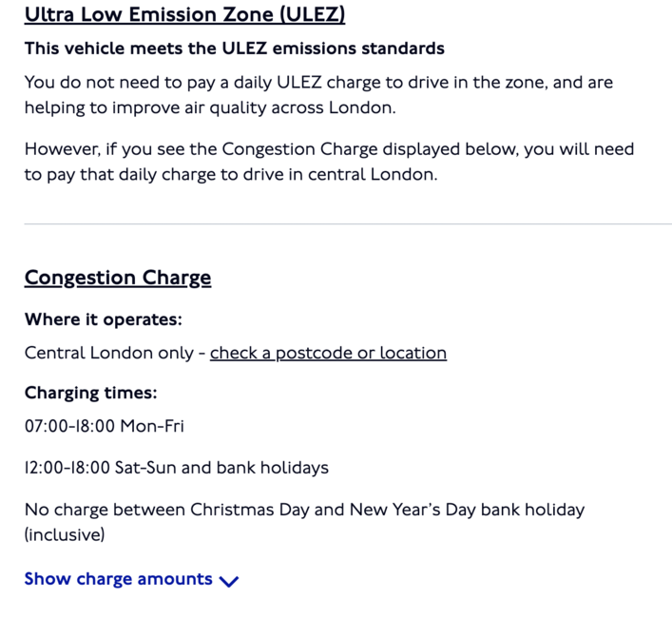
Task: Click the horizontal divider between the sections
Action: pyautogui.click(x=348, y=223)
